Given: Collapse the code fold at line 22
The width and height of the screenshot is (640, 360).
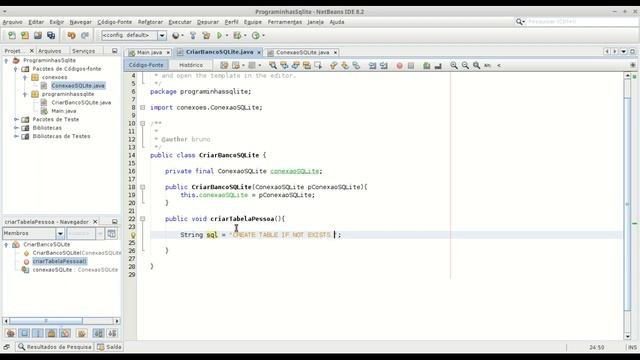Looking at the screenshot, I should pos(142,219).
